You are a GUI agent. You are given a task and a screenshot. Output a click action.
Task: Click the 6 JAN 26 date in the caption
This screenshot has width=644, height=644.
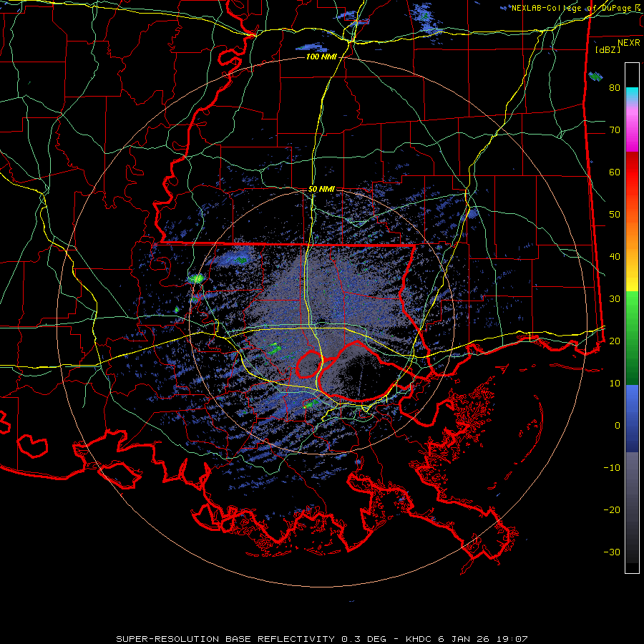(x=464, y=639)
